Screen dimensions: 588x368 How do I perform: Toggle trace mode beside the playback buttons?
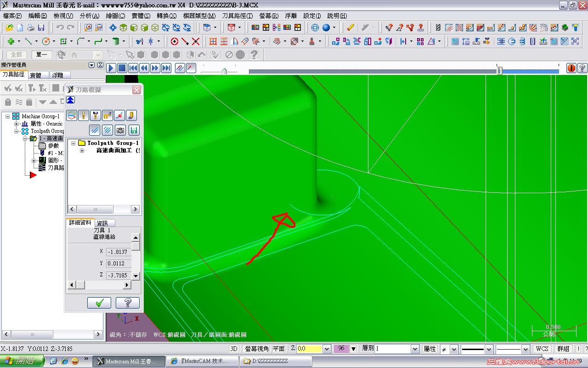(180, 68)
